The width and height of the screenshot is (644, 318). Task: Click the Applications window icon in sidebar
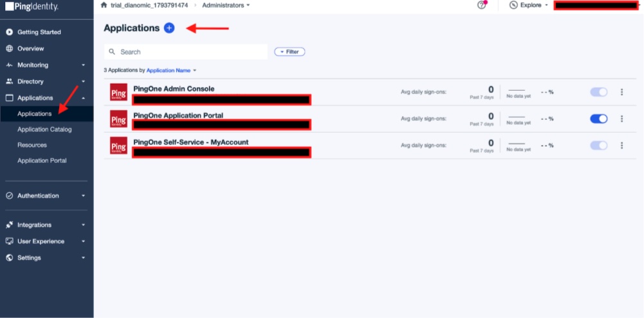(x=10, y=98)
